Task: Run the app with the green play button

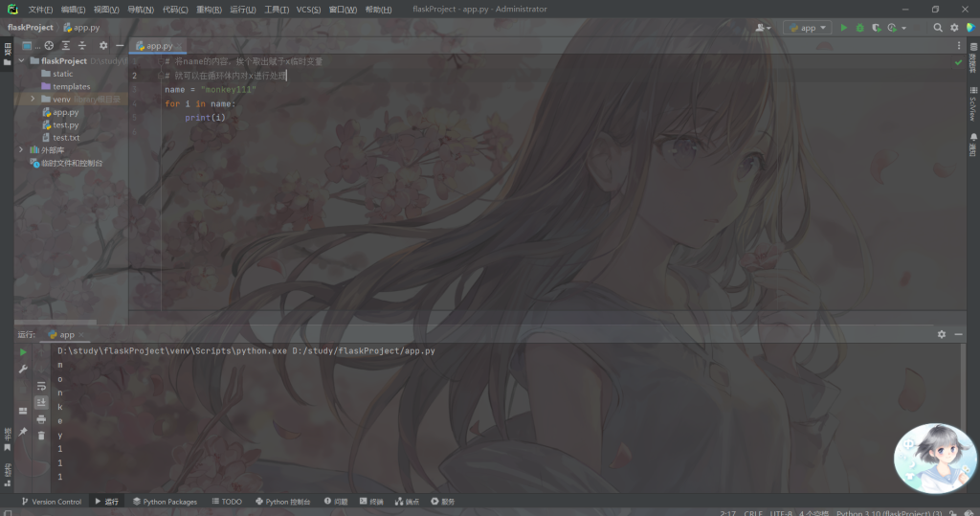Action: (x=843, y=28)
